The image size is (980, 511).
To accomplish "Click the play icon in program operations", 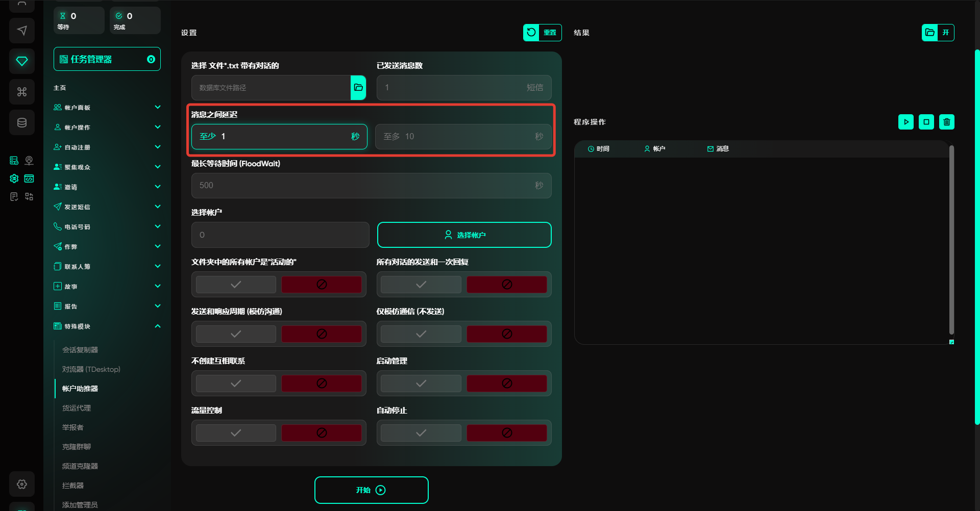I will (x=906, y=122).
